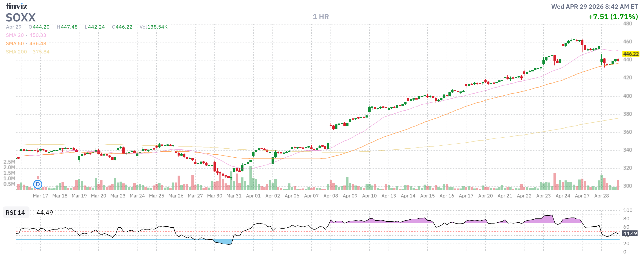Click the 1 HR timeframe label
The image size is (644, 259).
[x=320, y=17]
